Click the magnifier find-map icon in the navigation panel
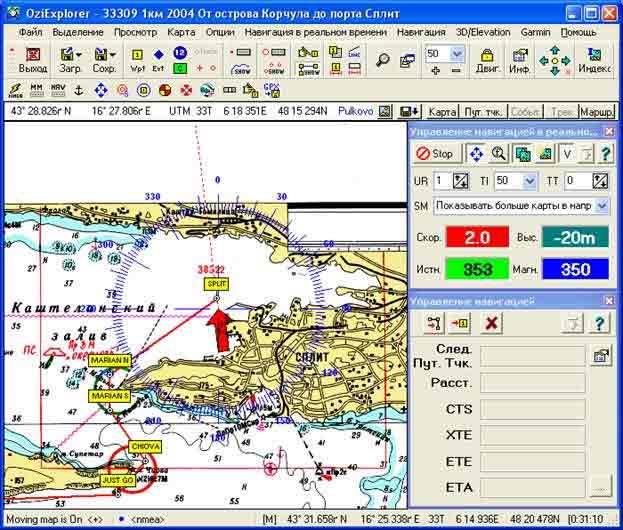The height and width of the screenshot is (530, 623). tap(498, 153)
